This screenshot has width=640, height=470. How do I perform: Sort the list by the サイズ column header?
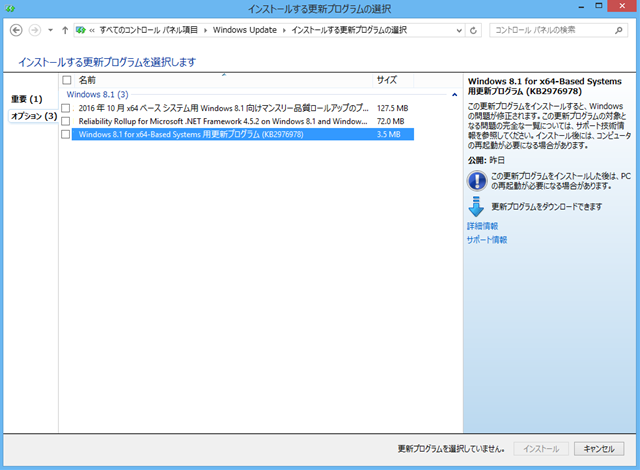click(x=393, y=80)
